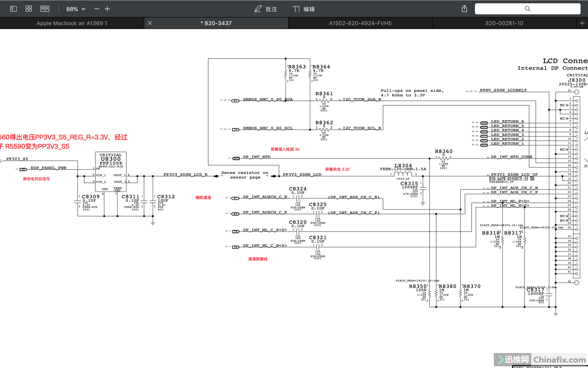Click the Pull-ups on panel side note
The height and width of the screenshot is (368, 588).
(x=412, y=93)
